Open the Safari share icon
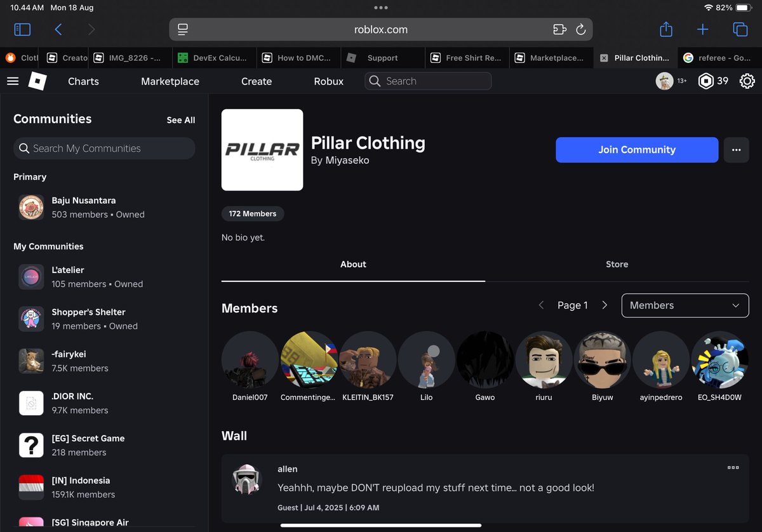 pos(665,29)
